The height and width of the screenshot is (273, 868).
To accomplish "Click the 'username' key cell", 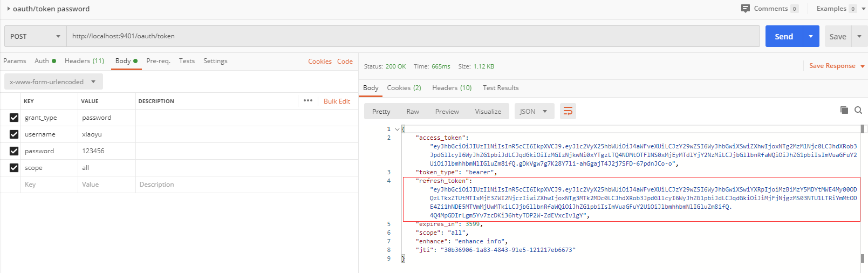I will pyautogui.click(x=50, y=134).
